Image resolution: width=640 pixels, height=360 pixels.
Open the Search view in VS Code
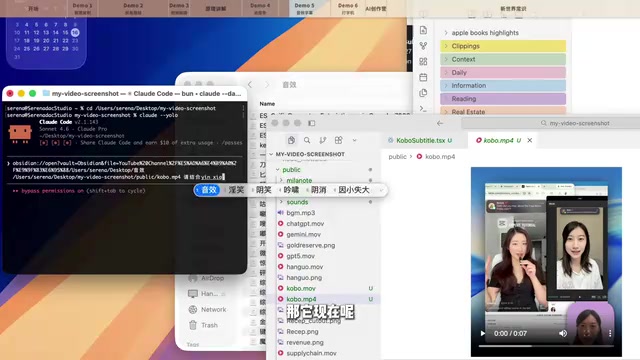coord(307,140)
